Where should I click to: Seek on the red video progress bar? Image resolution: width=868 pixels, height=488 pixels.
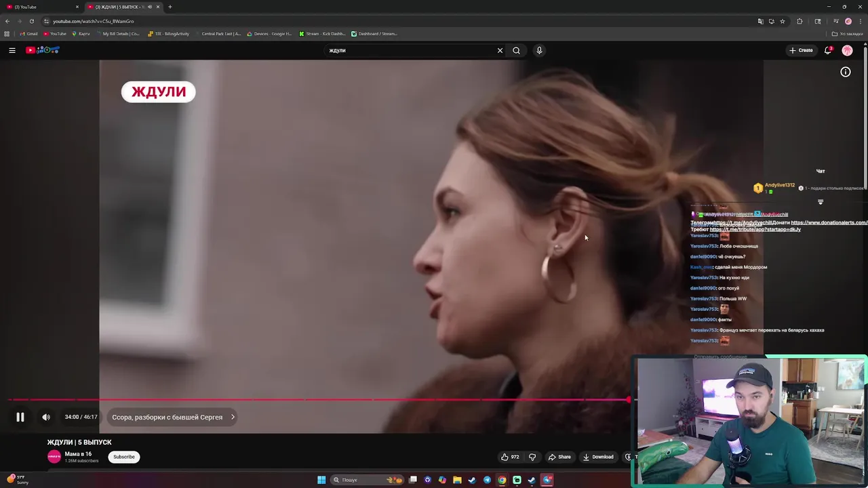pos(317,400)
